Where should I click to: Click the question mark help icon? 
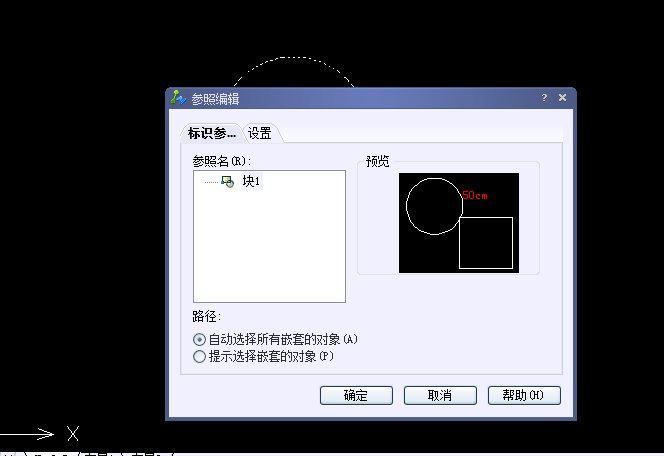point(545,98)
